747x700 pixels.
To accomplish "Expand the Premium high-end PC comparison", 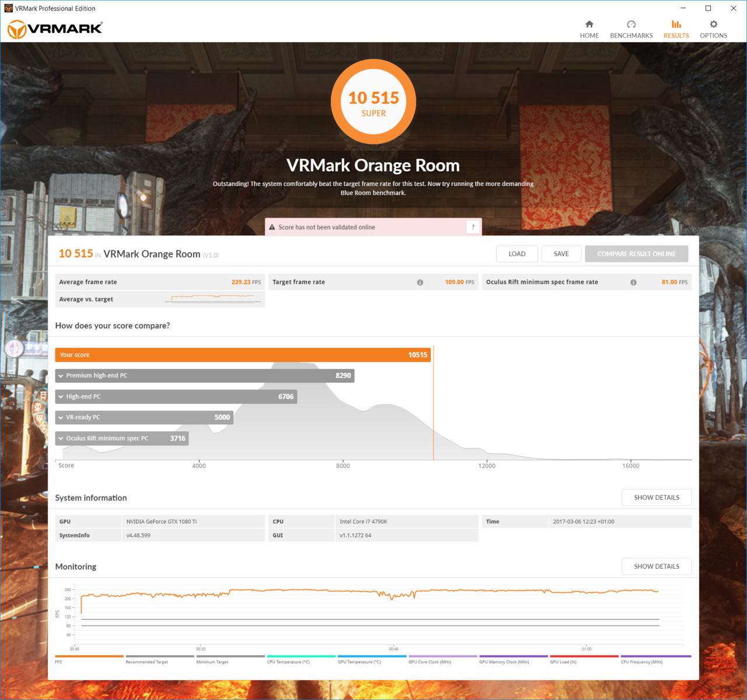I will [x=205, y=376].
